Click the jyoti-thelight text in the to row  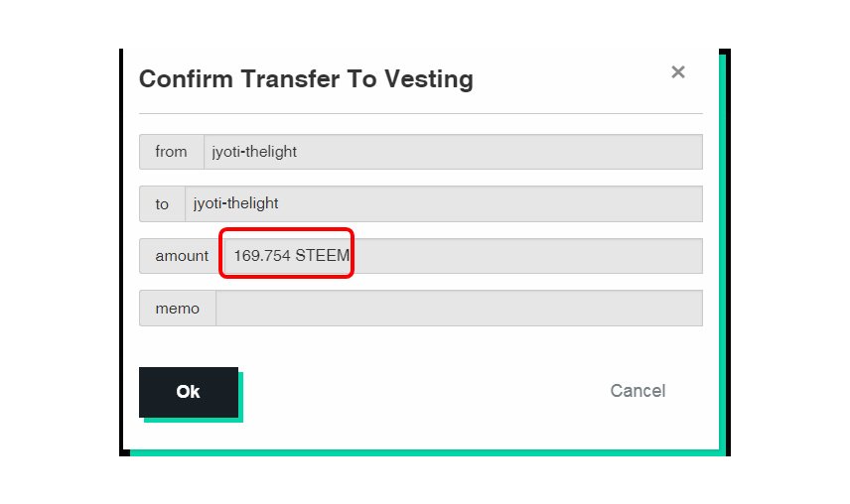click(x=236, y=203)
